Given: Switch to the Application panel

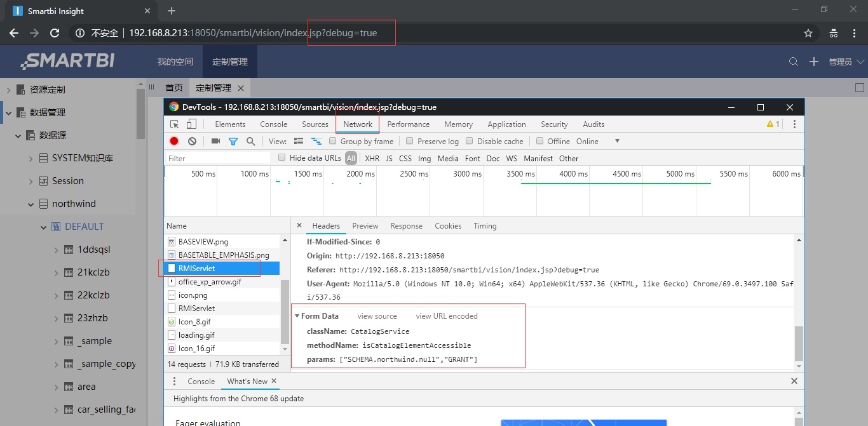Looking at the screenshot, I should click(507, 124).
